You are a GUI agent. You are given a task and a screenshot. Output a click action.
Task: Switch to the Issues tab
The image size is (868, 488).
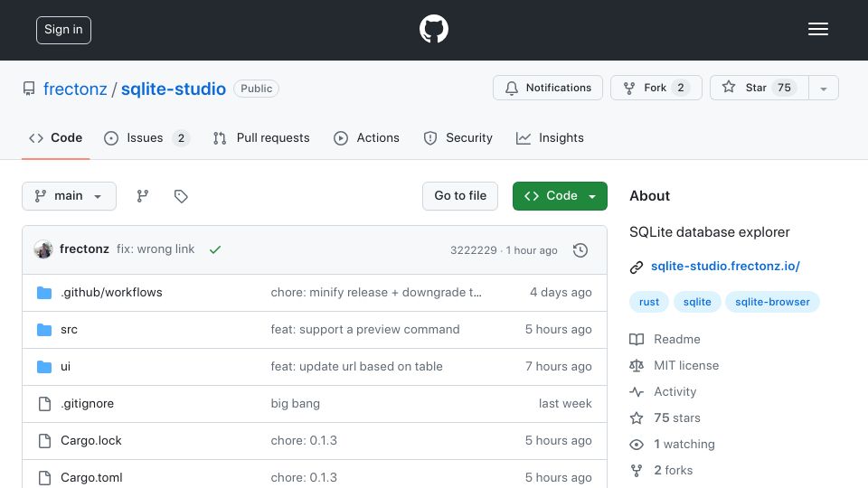(146, 137)
